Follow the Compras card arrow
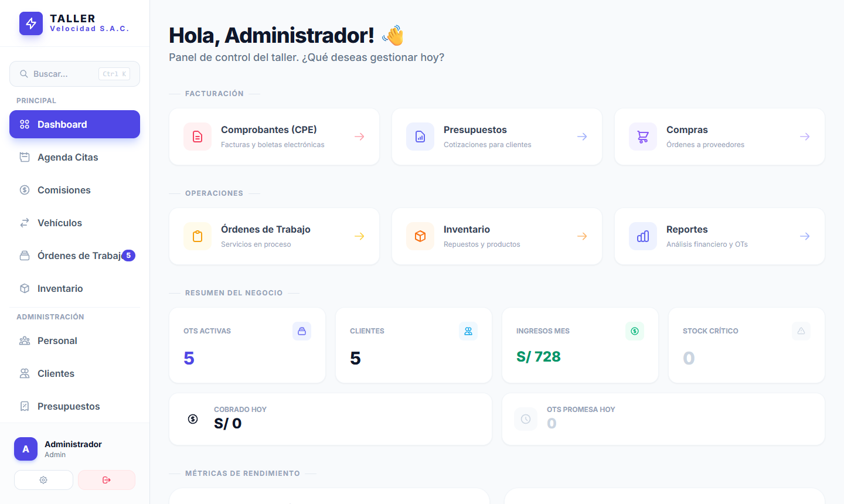This screenshot has width=844, height=504. point(805,137)
